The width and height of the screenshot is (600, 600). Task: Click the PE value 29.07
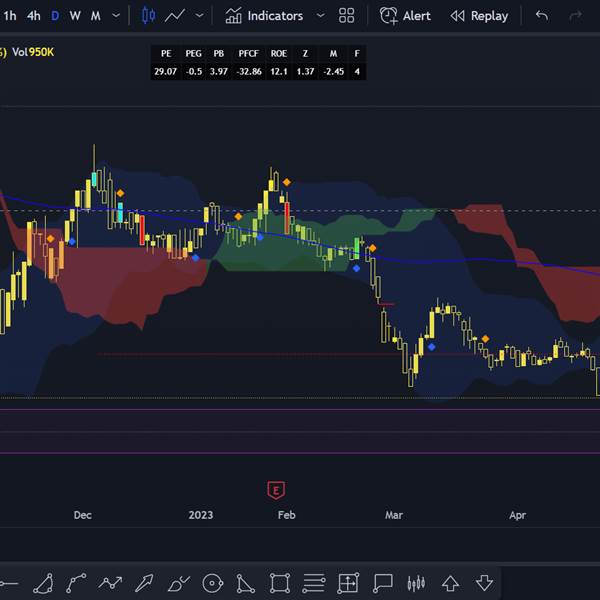[165, 72]
